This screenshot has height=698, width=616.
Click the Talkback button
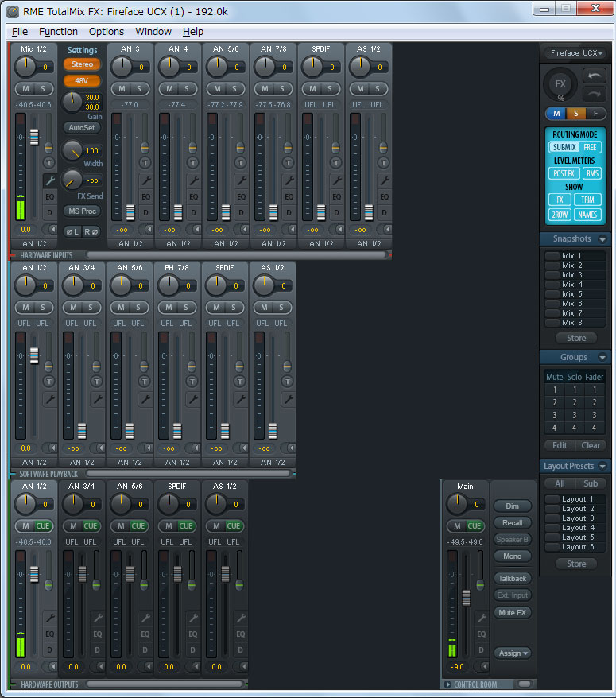(x=513, y=578)
